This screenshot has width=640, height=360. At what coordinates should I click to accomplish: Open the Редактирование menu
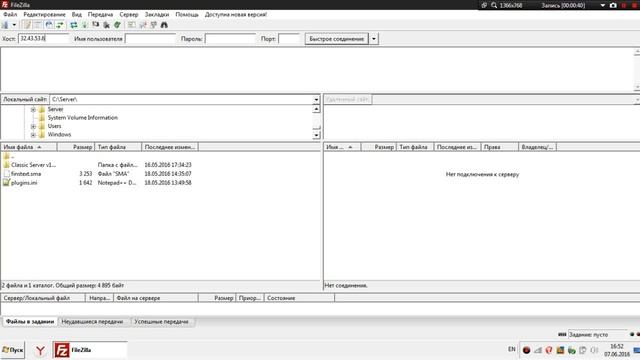click(x=44, y=14)
